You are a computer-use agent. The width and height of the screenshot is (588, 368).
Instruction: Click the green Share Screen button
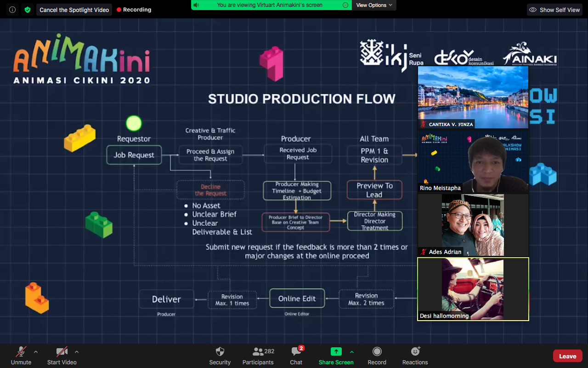(336, 356)
